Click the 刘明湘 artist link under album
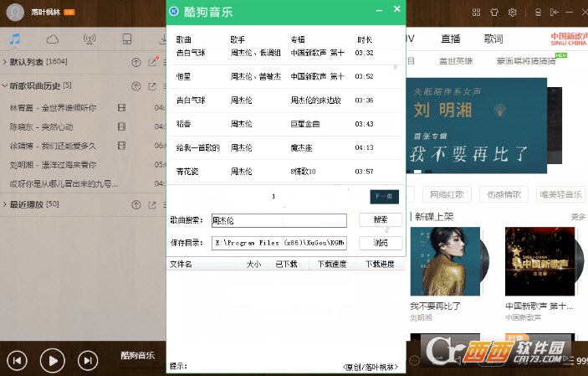This screenshot has width=588, height=376. 421,317
